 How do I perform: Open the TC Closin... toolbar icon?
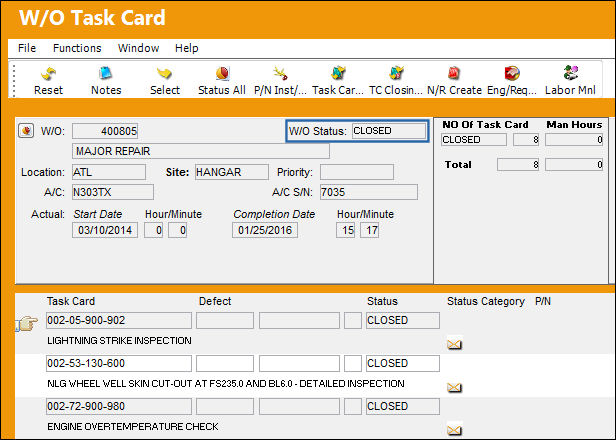click(x=396, y=73)
